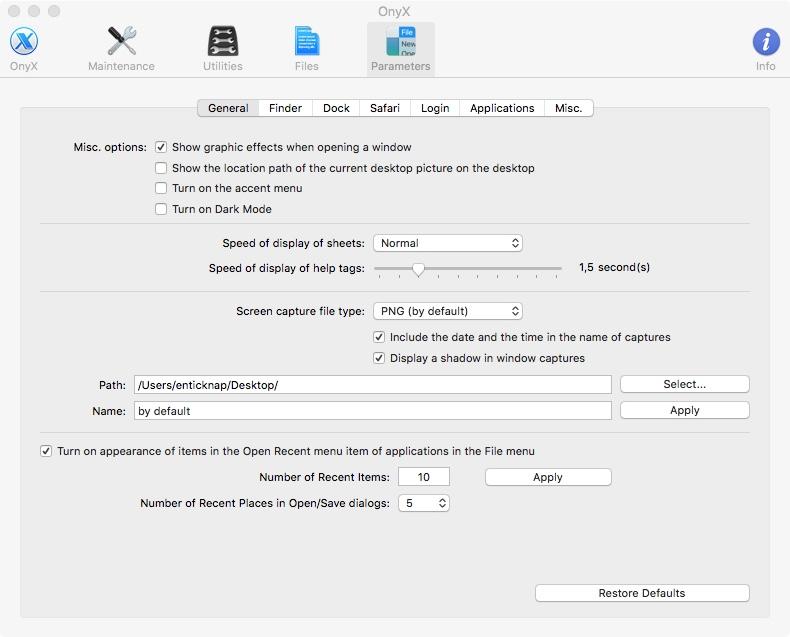Switch to the Misc. tab
This screenshot has height=637, width=790.
569,108
